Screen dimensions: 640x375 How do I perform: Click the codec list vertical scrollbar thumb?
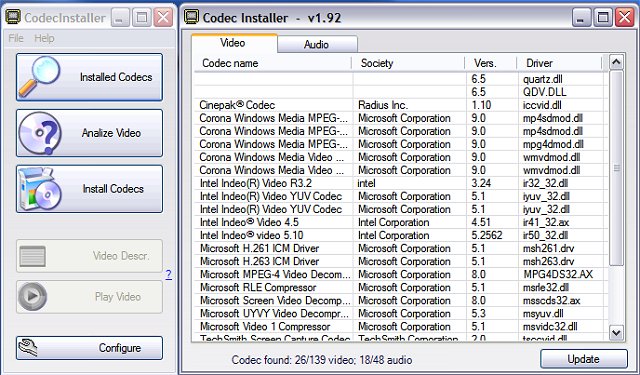pyautogui.click(x=616, y=168)
